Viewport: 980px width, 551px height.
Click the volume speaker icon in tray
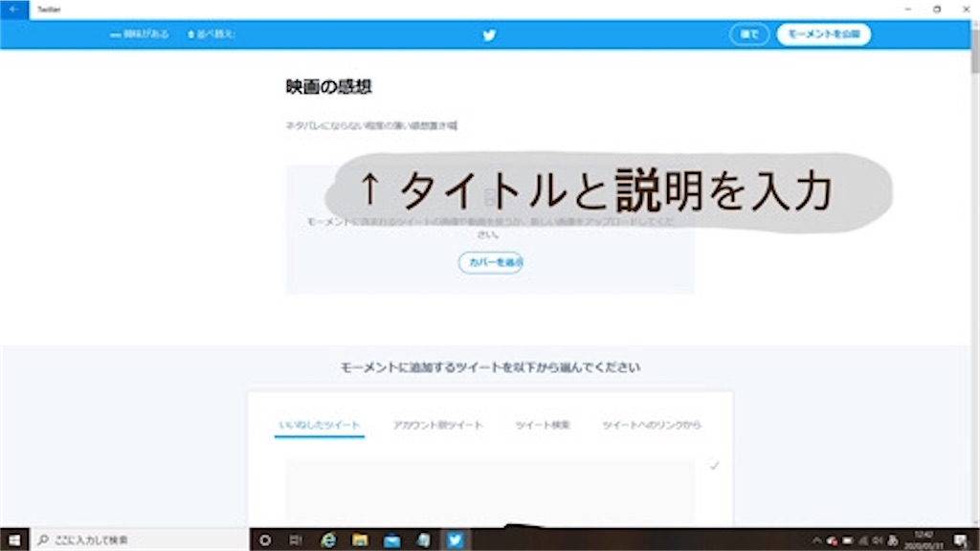(x=878, y=540)
